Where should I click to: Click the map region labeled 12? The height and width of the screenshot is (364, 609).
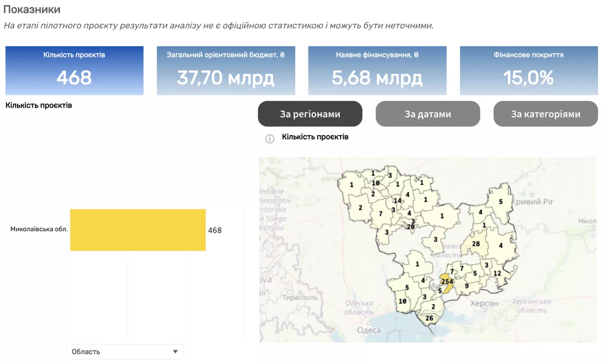point(497,274)
